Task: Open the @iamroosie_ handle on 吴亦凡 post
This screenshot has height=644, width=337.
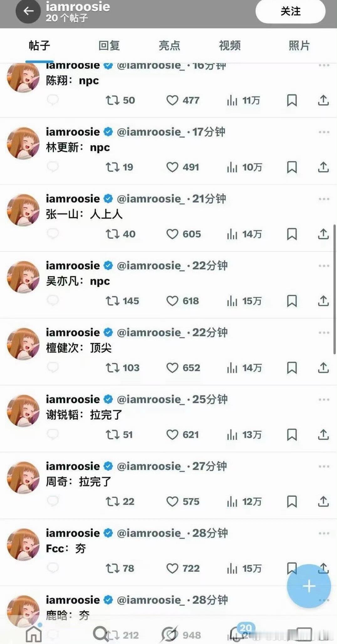Action: [x=151, y=266]
